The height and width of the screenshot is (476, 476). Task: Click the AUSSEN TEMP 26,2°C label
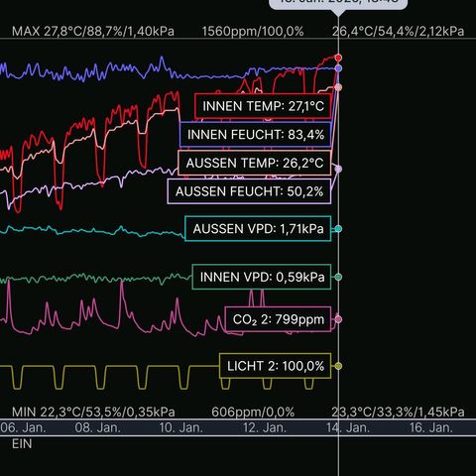click(x=255, y=163)
